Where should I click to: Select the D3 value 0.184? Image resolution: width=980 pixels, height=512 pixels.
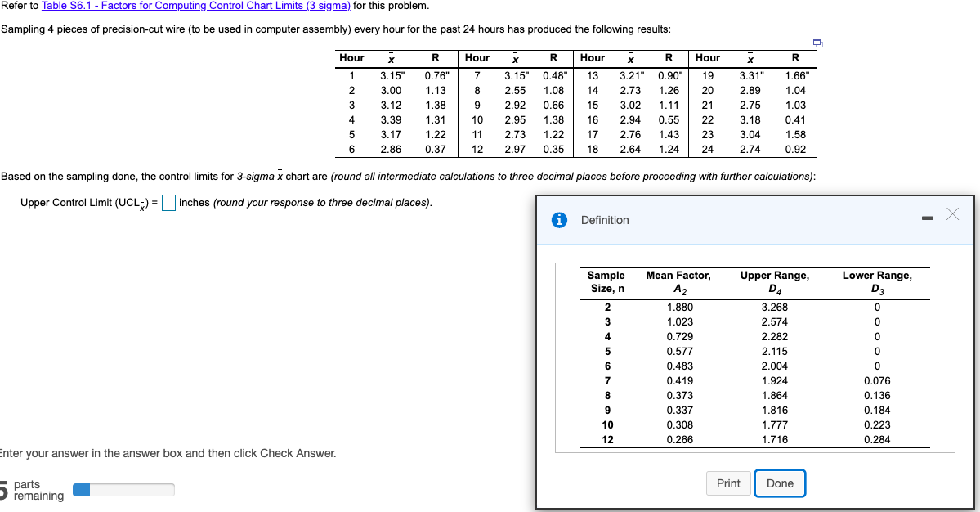(878, 410)
